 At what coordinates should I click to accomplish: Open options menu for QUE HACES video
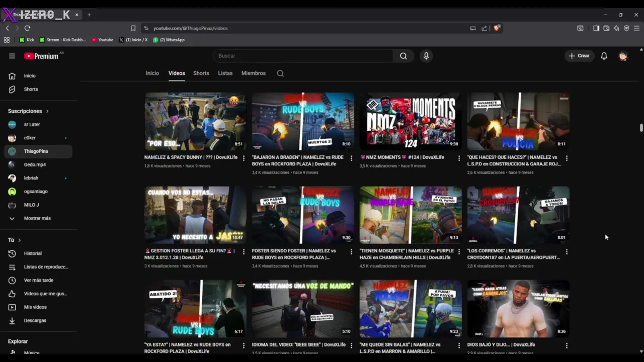[567, 158]
